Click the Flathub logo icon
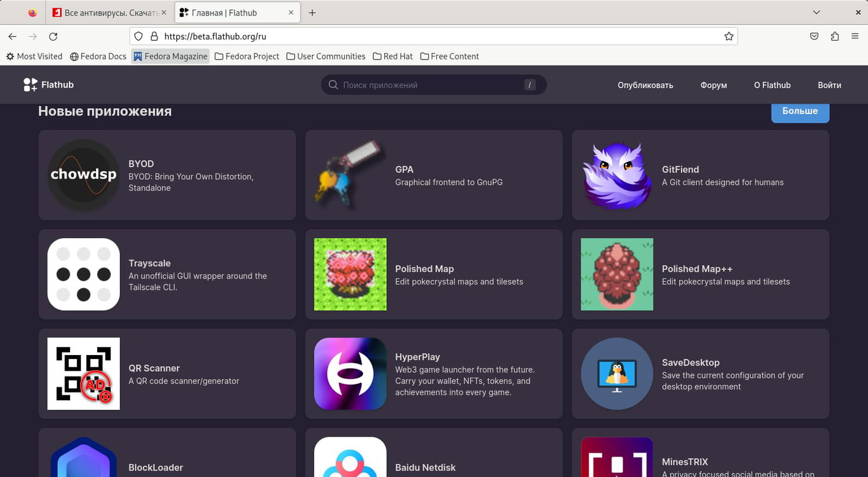Viewport: 868px width, 477px height. point(31,85)
